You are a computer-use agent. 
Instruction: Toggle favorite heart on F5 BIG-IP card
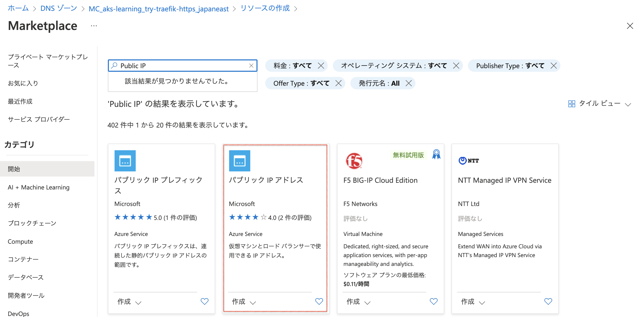coord(433,301)
